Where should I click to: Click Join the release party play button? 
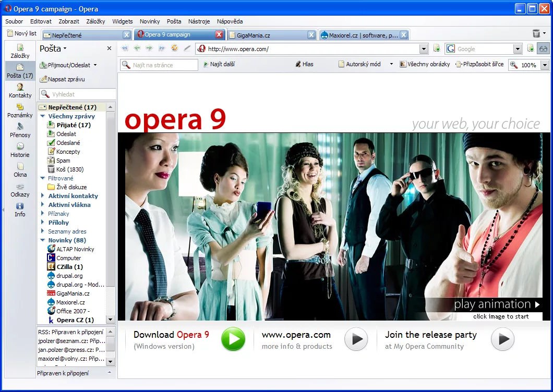(x=502, y=339)
